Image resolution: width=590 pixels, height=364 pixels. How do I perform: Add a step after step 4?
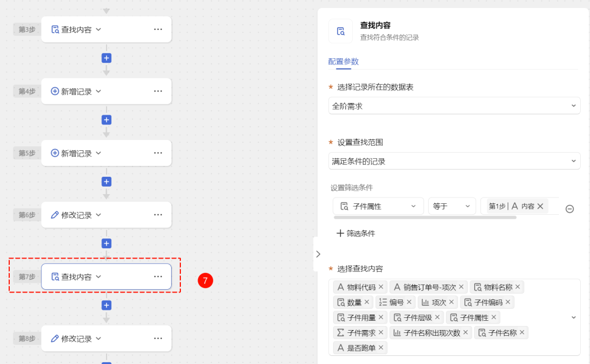107,120
